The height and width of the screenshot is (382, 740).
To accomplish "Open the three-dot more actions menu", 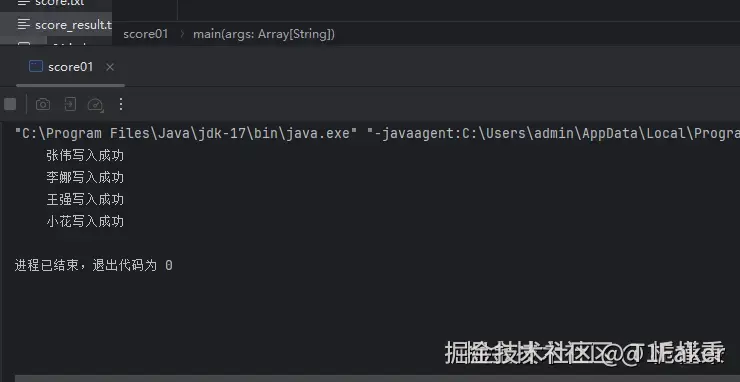I will tap(121, 104).
